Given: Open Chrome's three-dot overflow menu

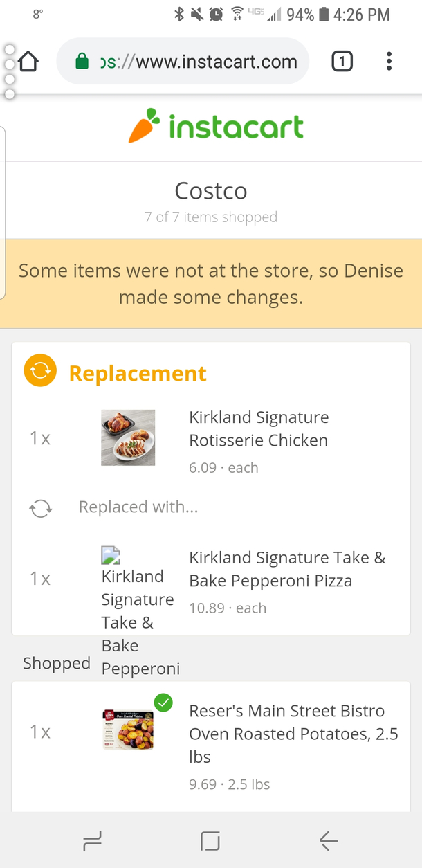Looking at the screenshot, I should (x=389, y=62).
